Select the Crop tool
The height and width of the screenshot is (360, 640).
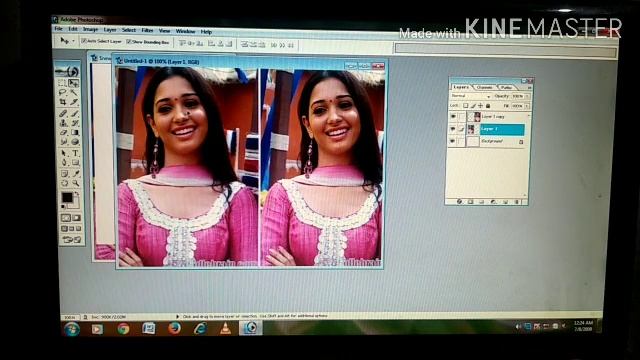coord(62,102)
